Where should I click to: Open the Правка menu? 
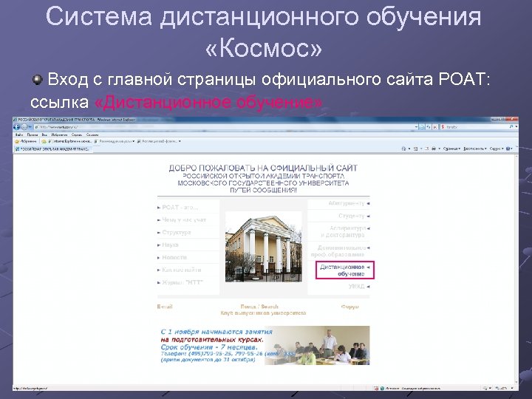33,134
